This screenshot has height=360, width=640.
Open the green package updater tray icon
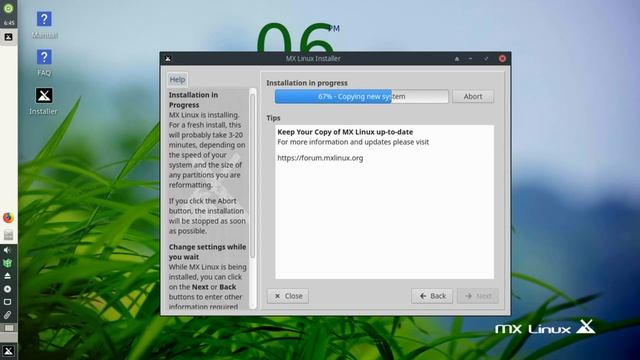(7, 263)
